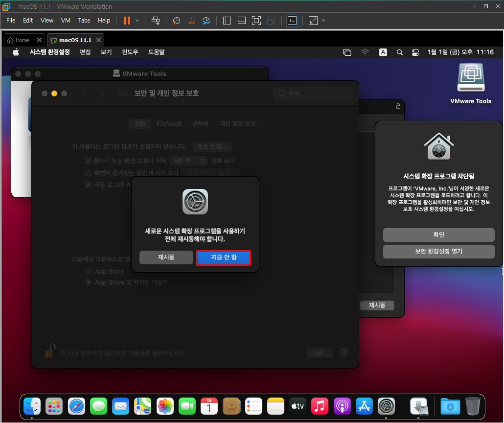Switch to Unity mode icon
The width and height of the screenshot is (504, 423).
[271, 21]
